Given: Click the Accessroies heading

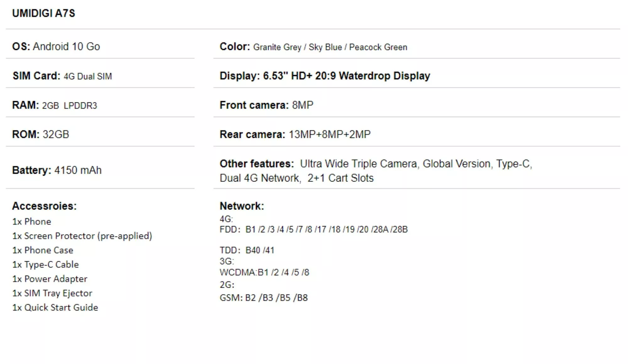Looking at the screenshot, I should [44, 206].
